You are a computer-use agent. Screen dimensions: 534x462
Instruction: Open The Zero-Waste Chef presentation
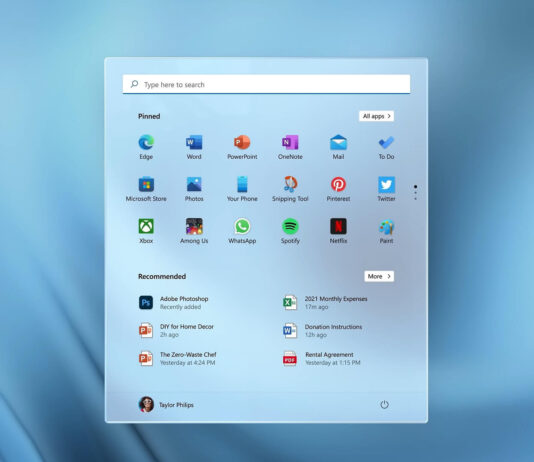(x=177, y=359)
